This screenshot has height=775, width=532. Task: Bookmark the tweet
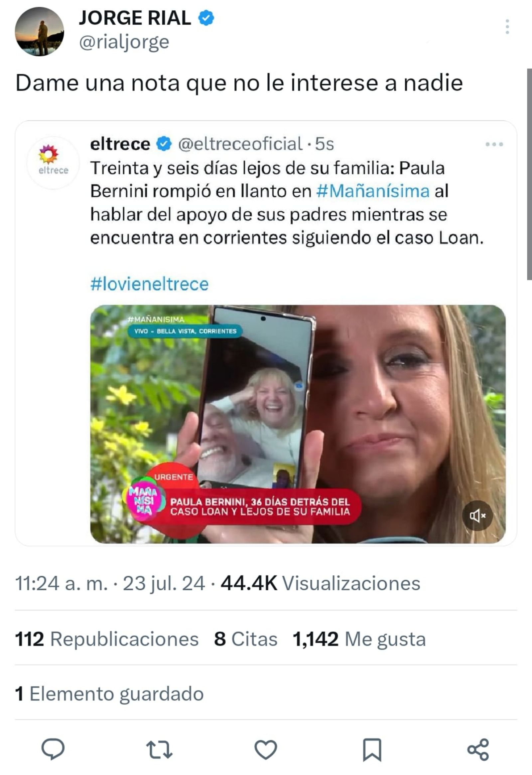coord(372,749)
